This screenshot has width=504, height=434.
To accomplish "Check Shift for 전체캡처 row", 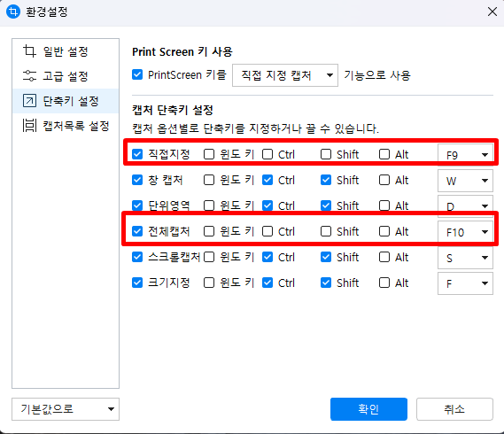I will pos(326,231).
